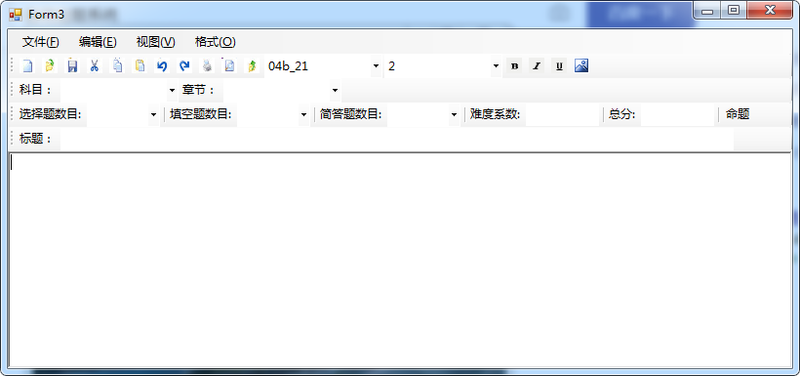Click the Save floppy disk icon

point(72,66)
